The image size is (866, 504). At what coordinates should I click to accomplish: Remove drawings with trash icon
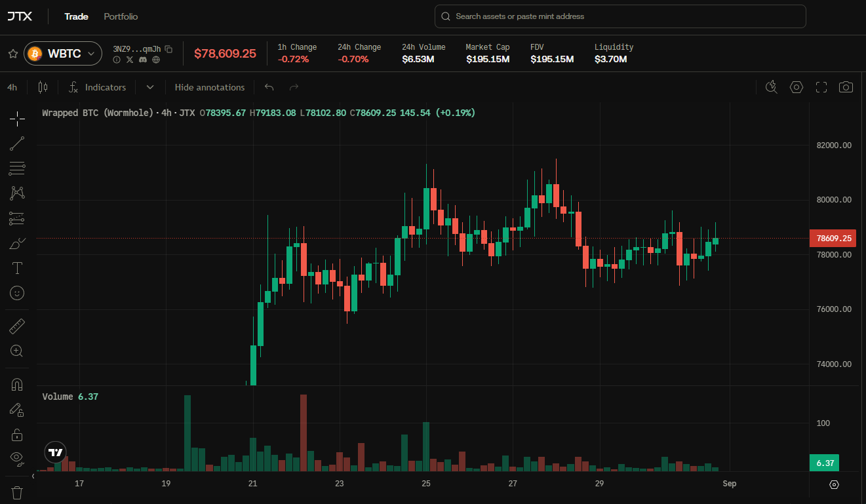(x=17, y=492)
